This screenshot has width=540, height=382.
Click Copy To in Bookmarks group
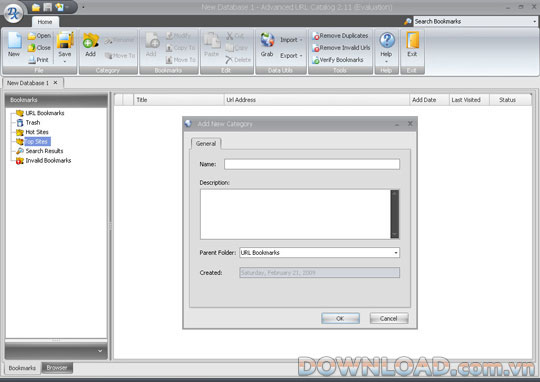point(180,48)
